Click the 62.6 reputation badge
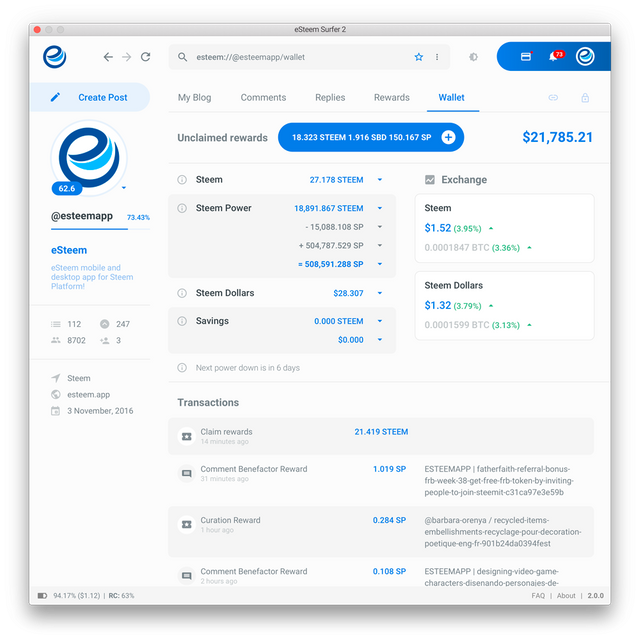The width and height of the screenshot is (640, 640). (x=67, y=189)
